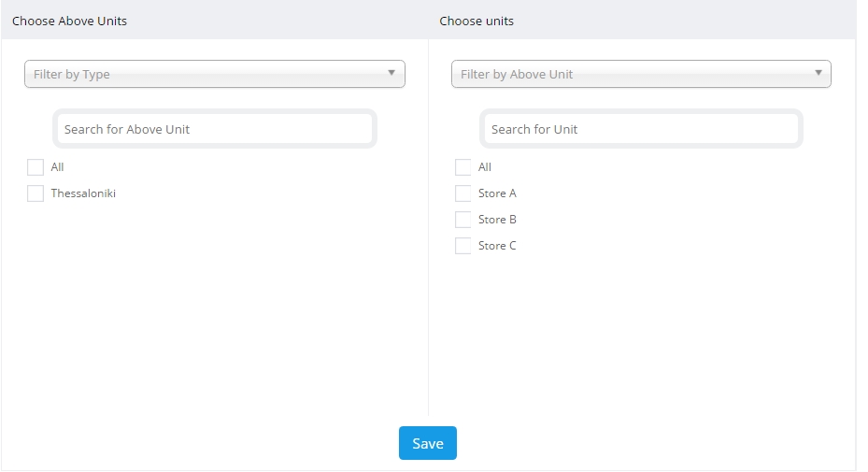Open the Filter by Type combo box

point(214,75)
